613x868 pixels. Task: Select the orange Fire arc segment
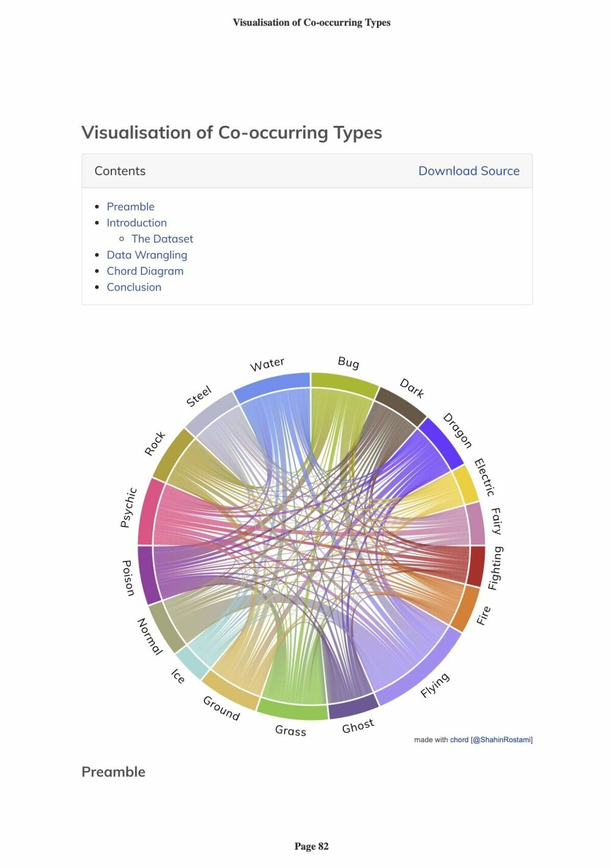click(x=465, y=608)
